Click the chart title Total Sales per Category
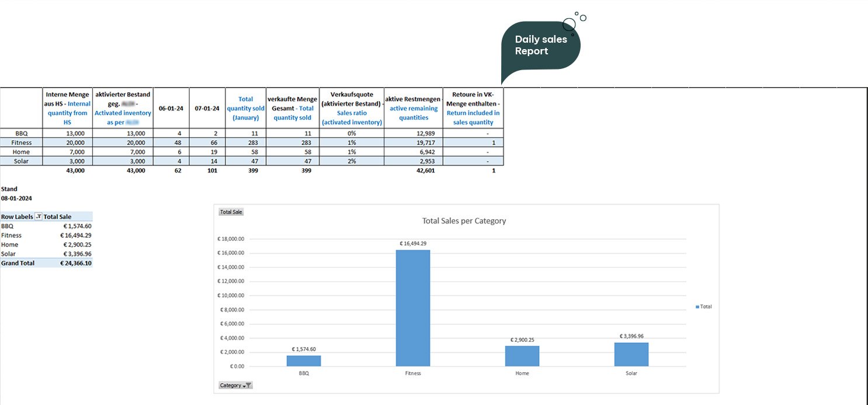This screenshot has height=405, width=868. 464,221
